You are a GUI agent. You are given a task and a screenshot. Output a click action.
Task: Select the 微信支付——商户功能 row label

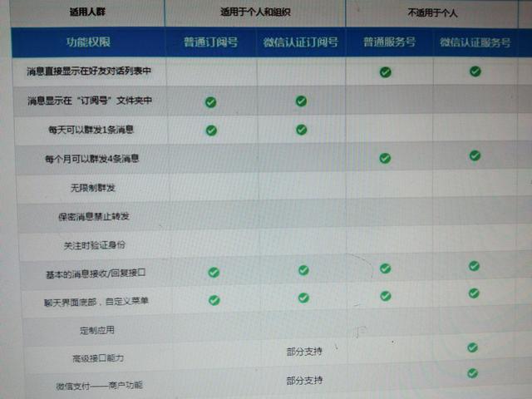coord(100,386)
